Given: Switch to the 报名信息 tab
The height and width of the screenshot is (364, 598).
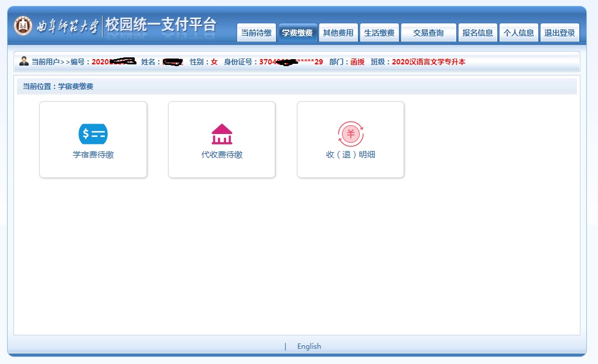Looking at the screenshot, I should click(x=477, y=33).
